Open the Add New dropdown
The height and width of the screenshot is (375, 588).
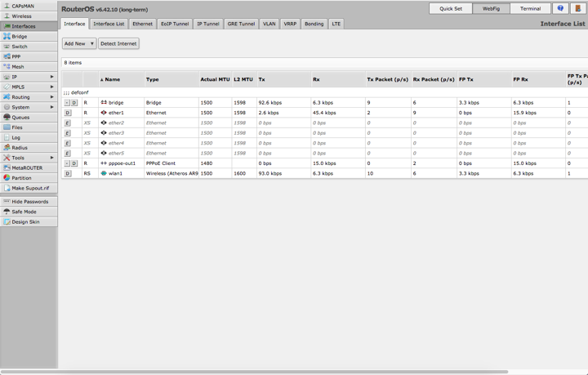(x=79, y=43)
